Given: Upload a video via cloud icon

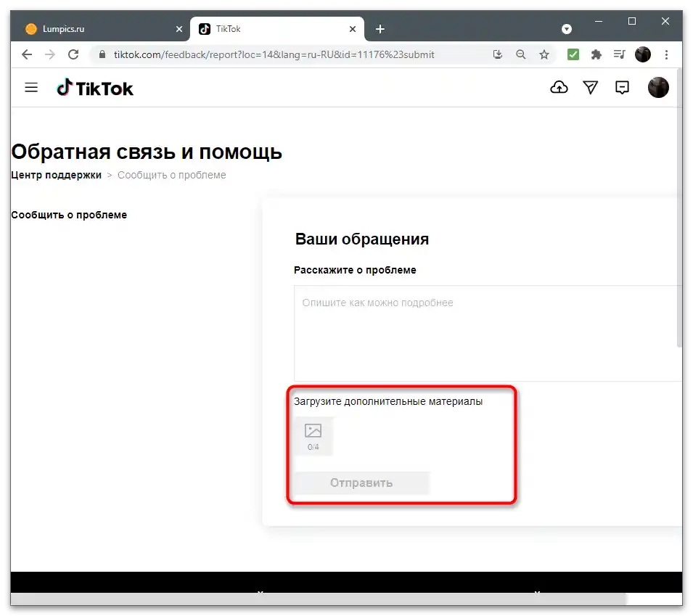Looking at the screenshot, I should click(x=559, y=88).
